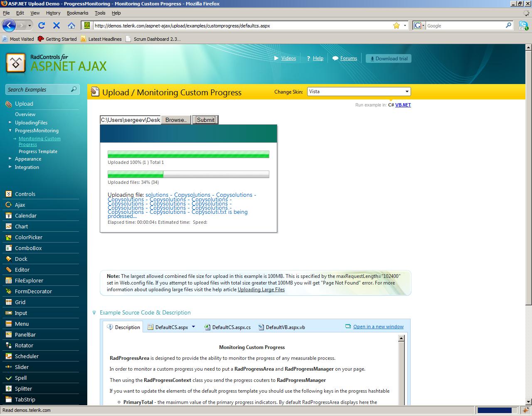This screenshot has width=532, height=416.
Task: Open the Forums link
Action: (348, 58)
